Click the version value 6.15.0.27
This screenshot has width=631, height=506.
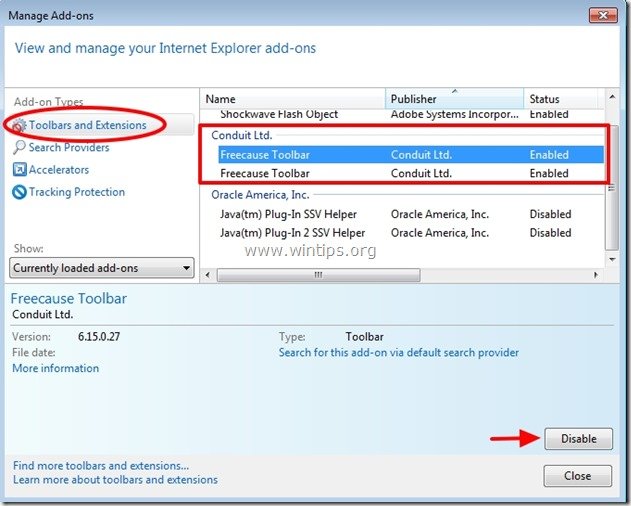pyautogui.click(x=99, y=336)
